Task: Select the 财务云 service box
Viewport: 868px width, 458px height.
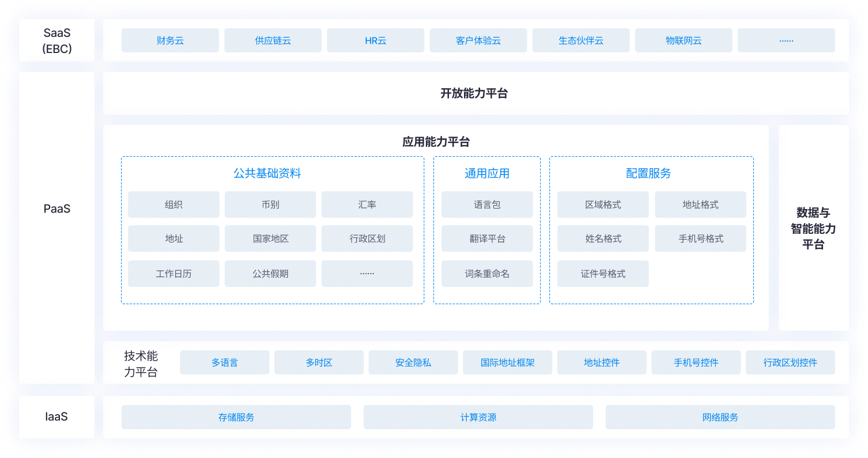Action: point(169,40)
